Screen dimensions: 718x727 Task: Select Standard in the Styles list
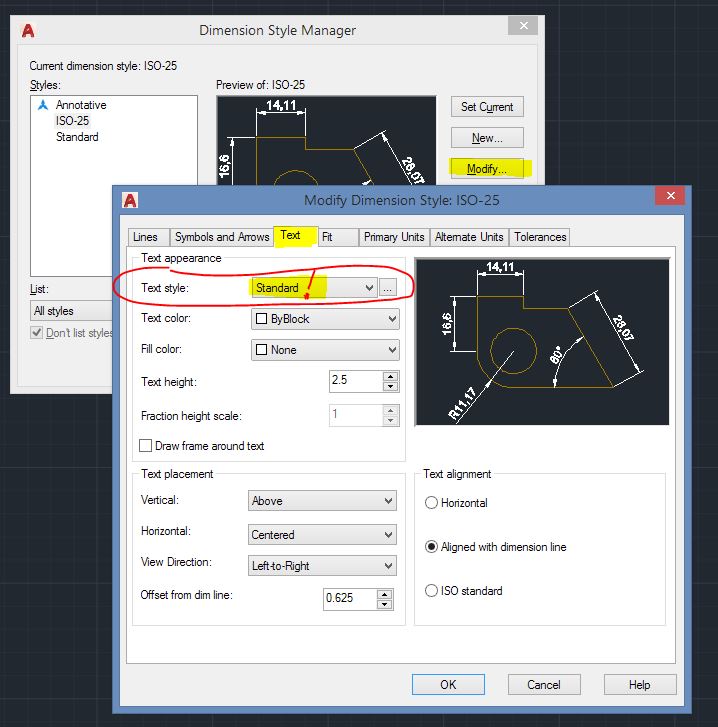[77, 137]
